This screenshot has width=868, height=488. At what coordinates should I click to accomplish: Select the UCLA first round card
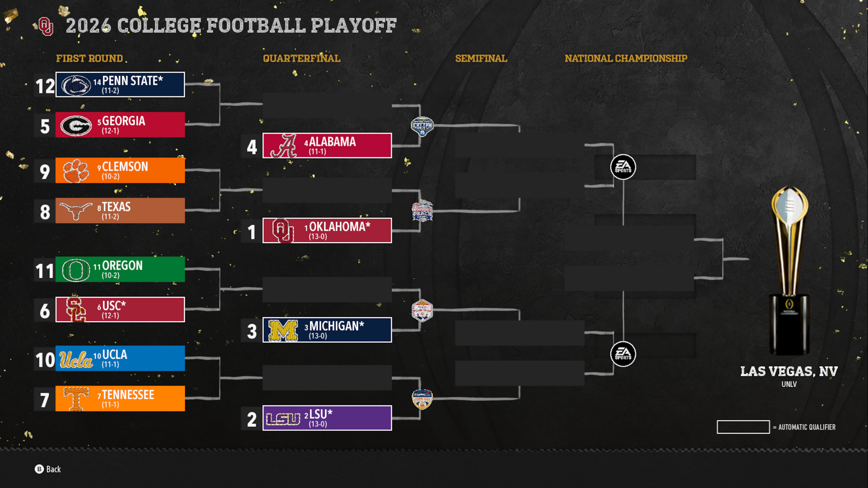click(x=120, y=358)
